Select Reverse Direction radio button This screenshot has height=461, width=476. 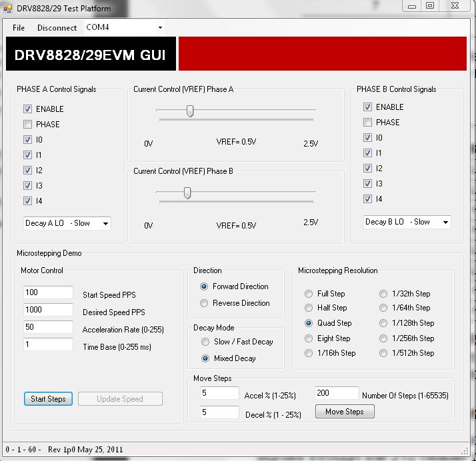[204, 303]
